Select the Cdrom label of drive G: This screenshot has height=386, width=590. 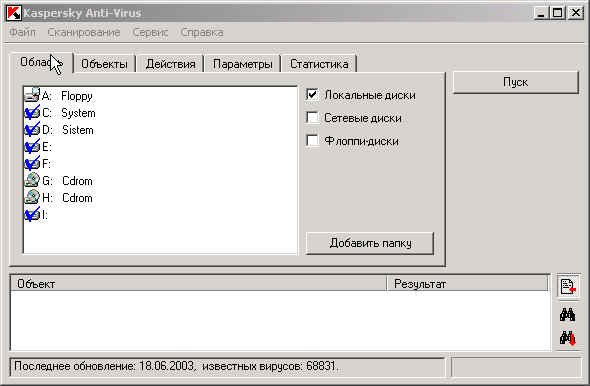coord(77,181)
